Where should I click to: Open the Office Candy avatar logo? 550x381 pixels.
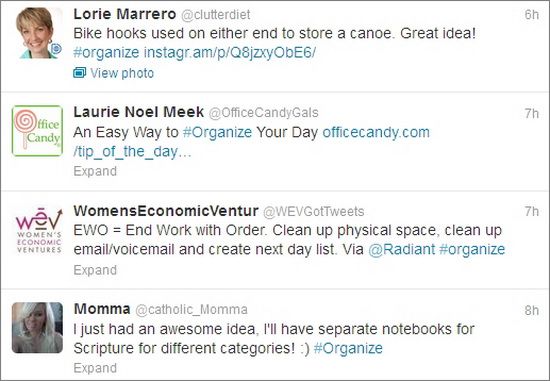[x=38, y=131]
